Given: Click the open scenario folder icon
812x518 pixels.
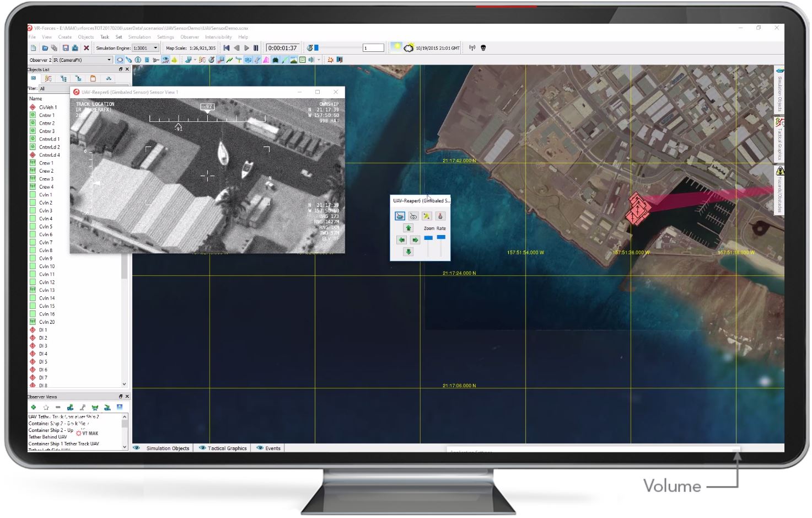Looking at the screenshot, I should click(45, 48).
